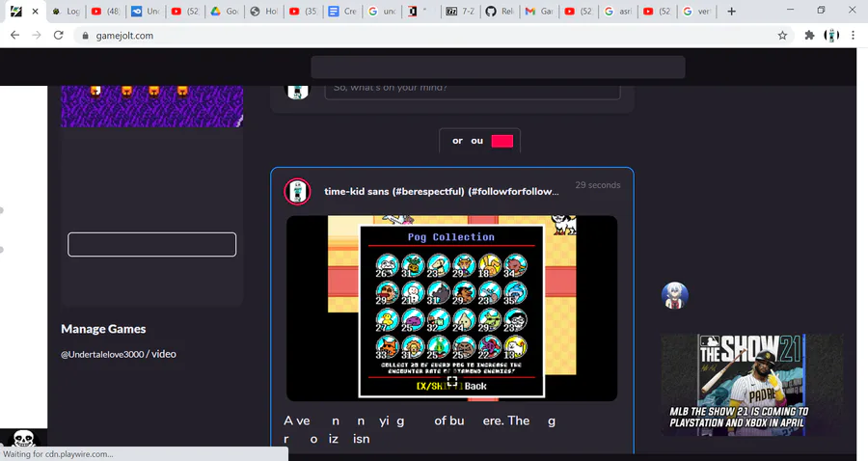Image resolution: width=868 pixels, height=461 pixels.
Task: Switch to the YouTube '(35' tab
Action: pos(304,11)
